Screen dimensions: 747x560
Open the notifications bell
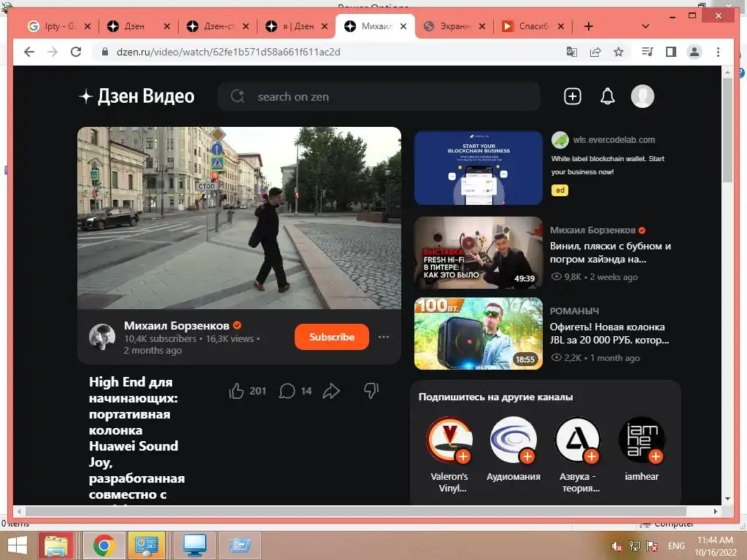pos(607,96)
